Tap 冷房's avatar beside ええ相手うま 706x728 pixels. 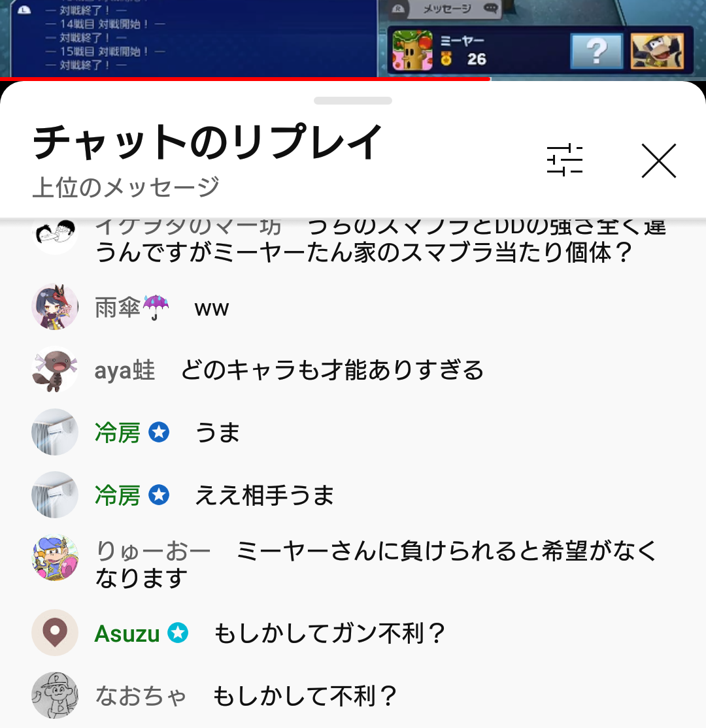click(x=55, y=495)
